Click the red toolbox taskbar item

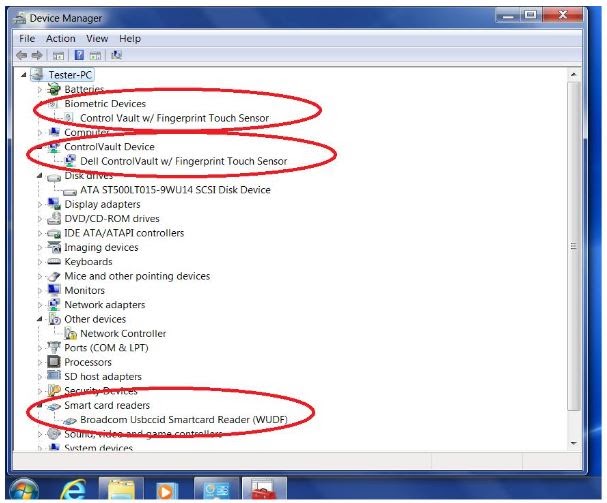pyautogui.click(x=264, y=489)
